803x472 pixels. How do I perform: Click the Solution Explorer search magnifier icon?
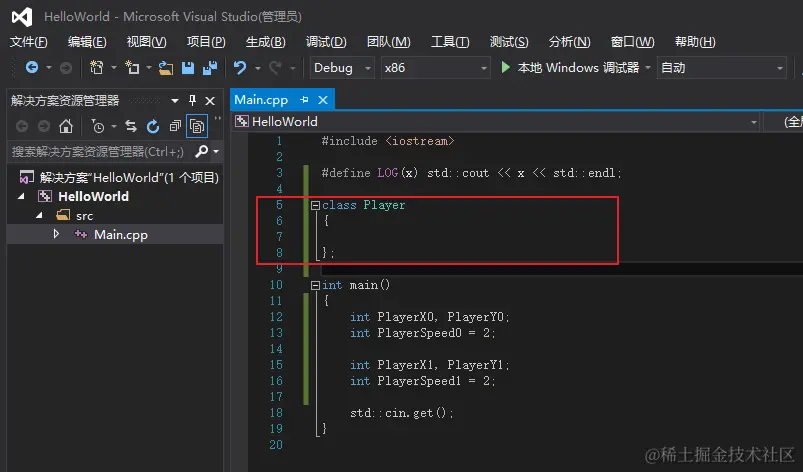pyautogui.click(x=202, y=151)
